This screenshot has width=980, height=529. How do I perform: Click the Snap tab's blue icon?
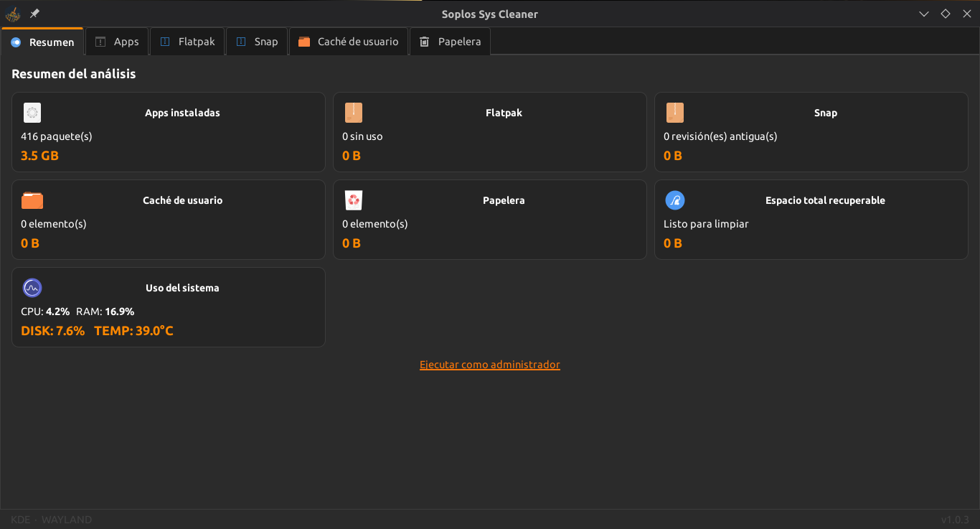pyautogui.click(x=241, y=42)
